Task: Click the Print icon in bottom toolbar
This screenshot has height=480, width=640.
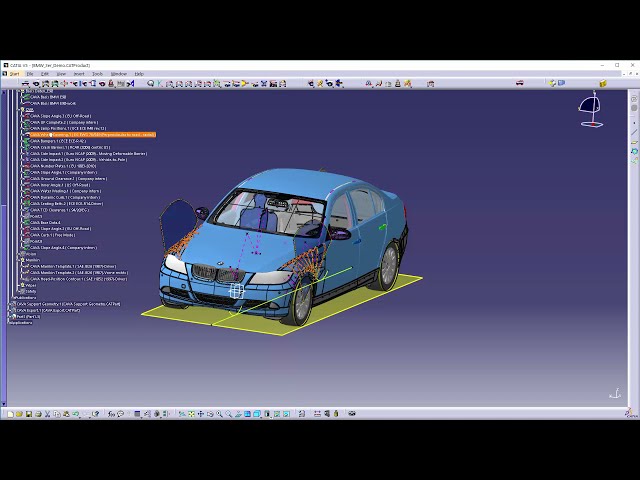Action: (x=38, y=414)
